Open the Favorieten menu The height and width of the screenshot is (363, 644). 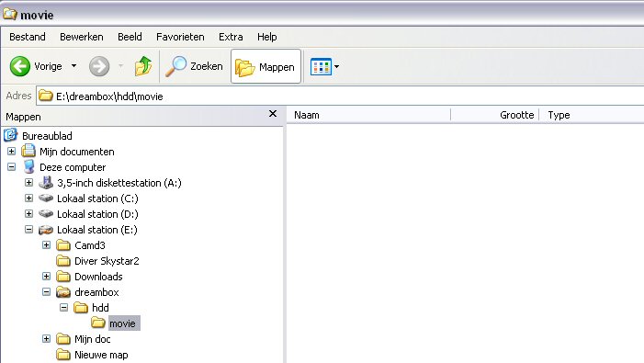[180, 37]
